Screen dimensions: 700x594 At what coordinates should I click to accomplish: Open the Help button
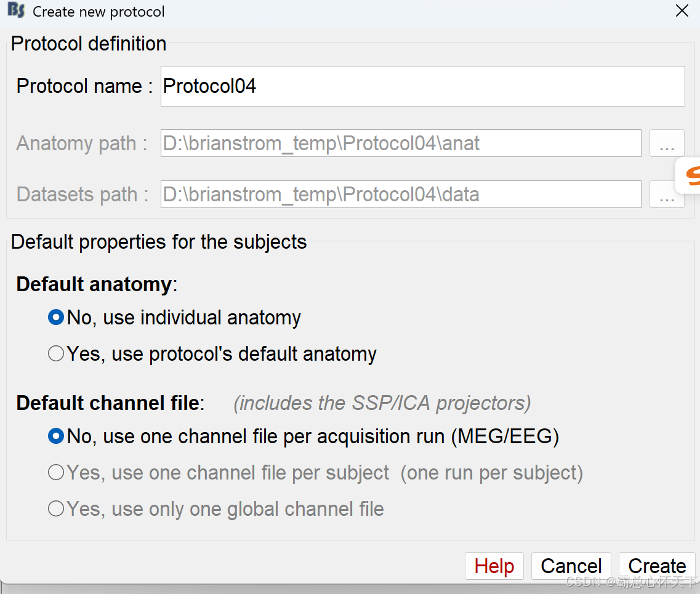tap(494, 566)
